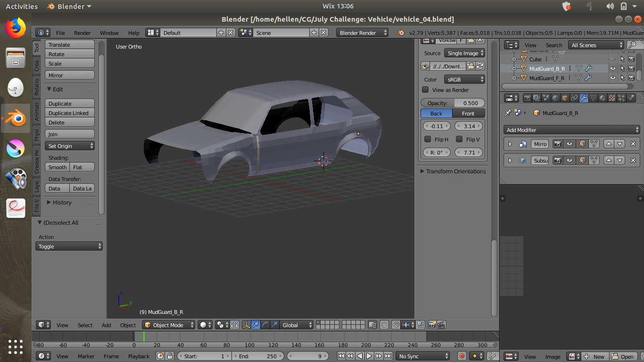Enable the Flip H checkbox
The height and width of the screenshot is (362, 644).
[428, 139]
